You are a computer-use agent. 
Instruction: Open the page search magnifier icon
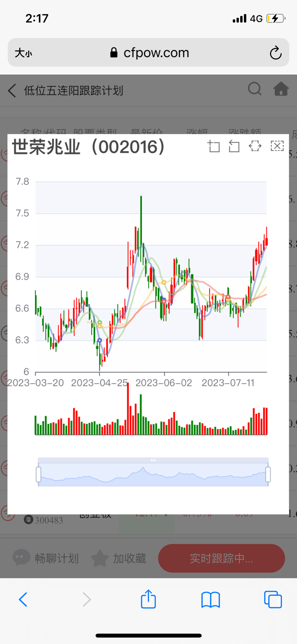[x=255, y=89]
